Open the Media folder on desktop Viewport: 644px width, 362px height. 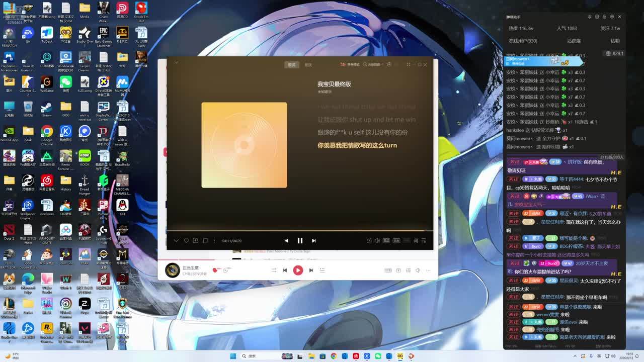(x=85, y=11)
